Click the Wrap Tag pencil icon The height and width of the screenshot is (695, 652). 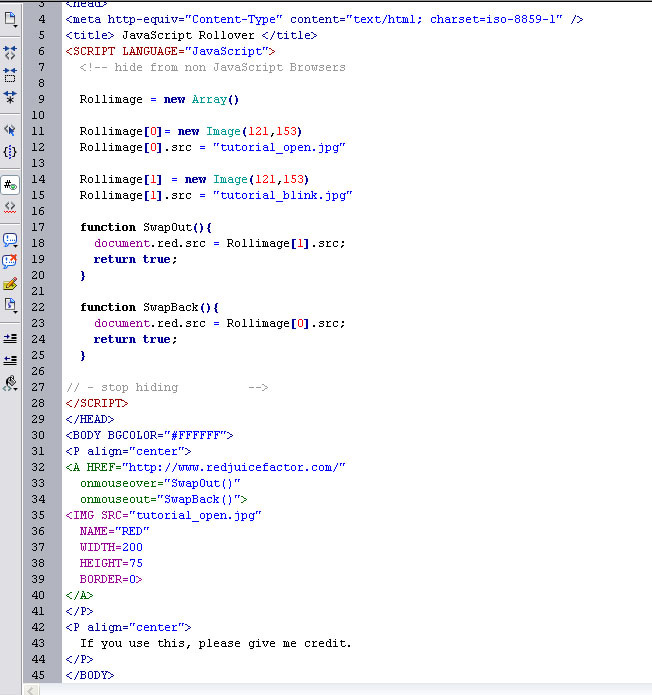click(x=10, y=284)
